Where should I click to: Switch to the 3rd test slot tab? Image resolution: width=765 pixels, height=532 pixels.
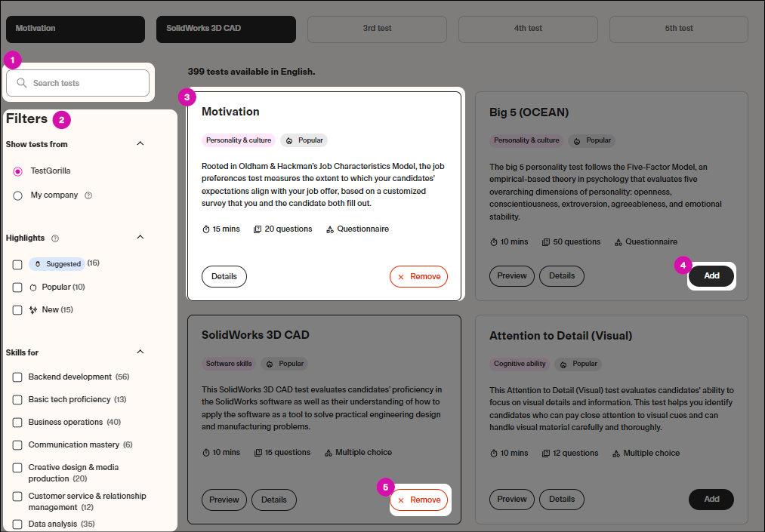coord(376,28)
